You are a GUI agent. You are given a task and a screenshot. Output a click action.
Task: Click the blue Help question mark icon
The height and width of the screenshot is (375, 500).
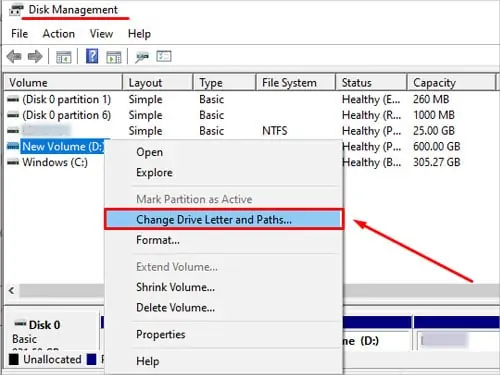coord(92,56)
